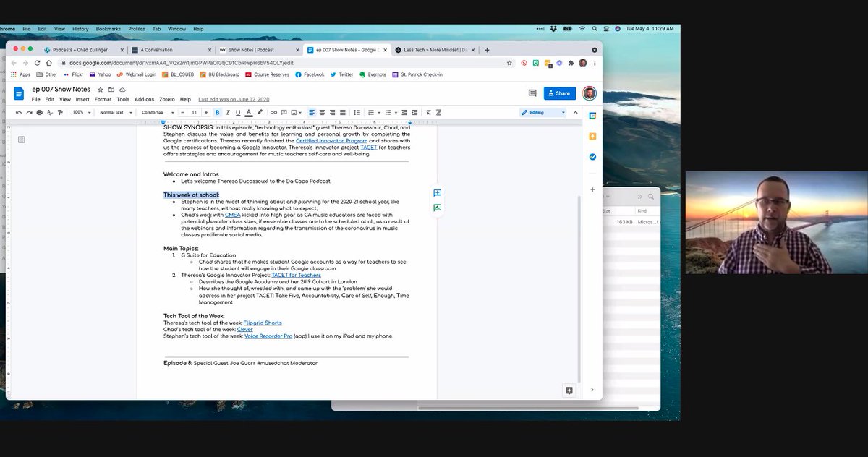Click Suggest edits icon on right margin
The image size is (868, 457).
438,208
